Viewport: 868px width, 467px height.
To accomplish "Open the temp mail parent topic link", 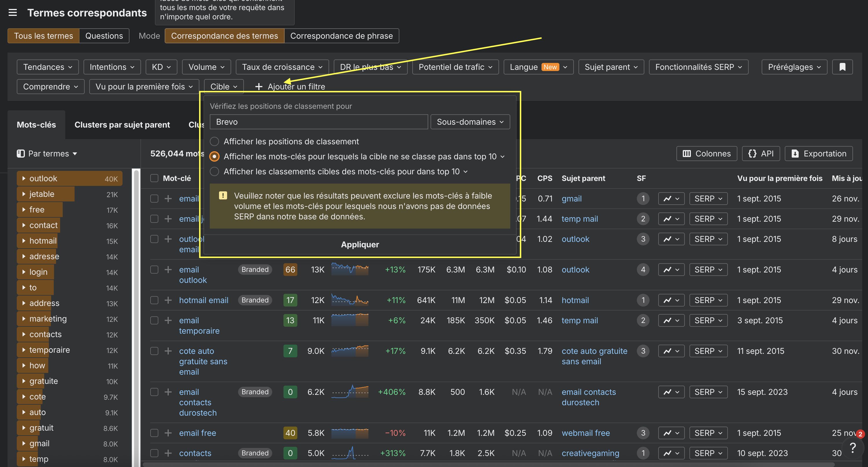I will point(580,218).
